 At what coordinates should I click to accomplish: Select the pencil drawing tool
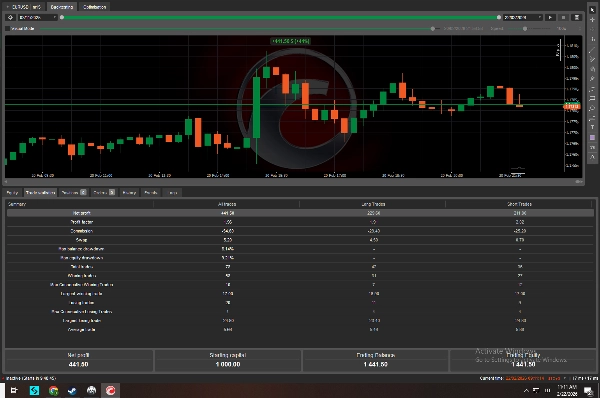[x=592, y=79]
